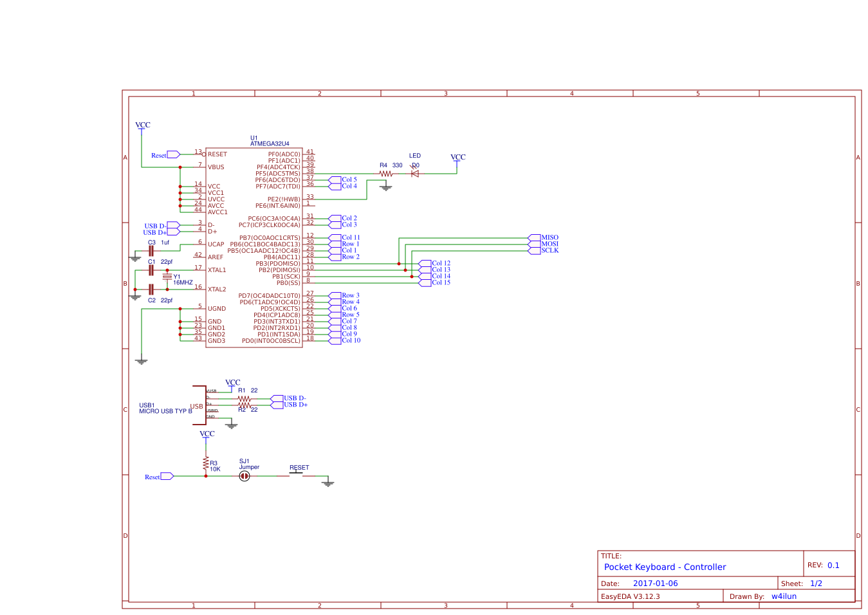
Task: Select the XTAL1 pin label
Action: [217, 270]
